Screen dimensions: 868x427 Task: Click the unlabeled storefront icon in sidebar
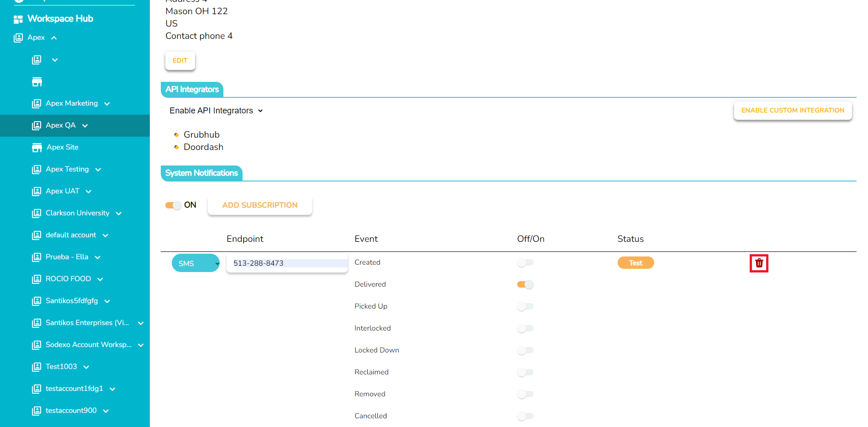[37, 82]
